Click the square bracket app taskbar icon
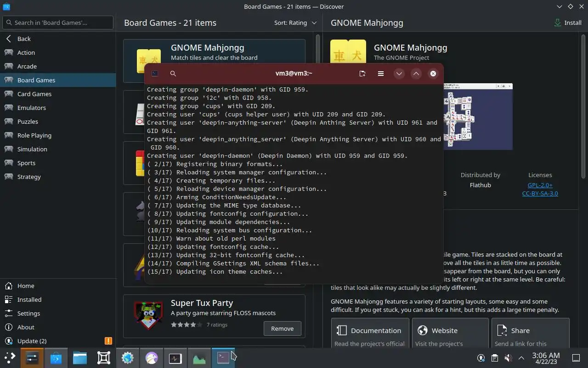Image resolution: width=588 pixels, height=368 pixels. [x=104, y=357]
